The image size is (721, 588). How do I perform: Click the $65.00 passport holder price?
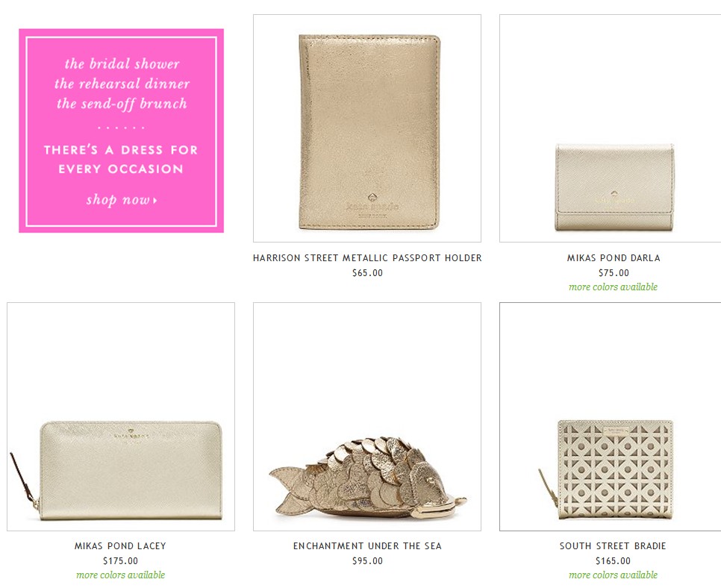(x=367, y=272)
